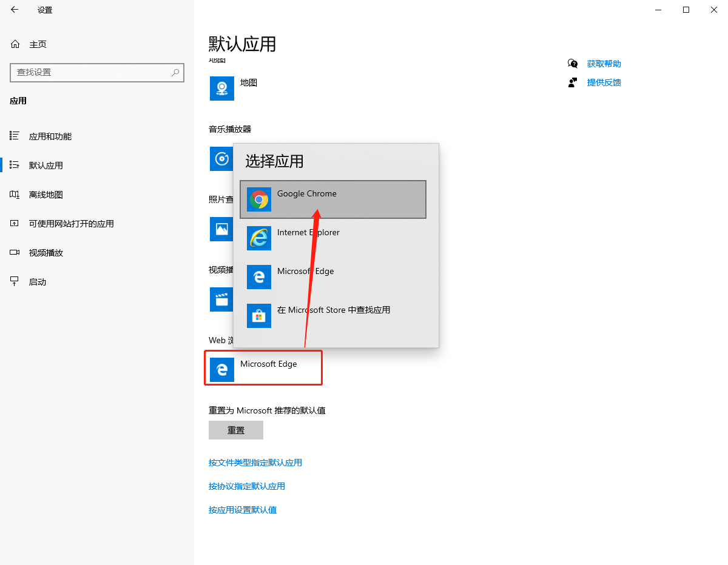Open 按应用设置默认值 link
The height and width of the screenshot is (565, 728).
point(243,510)
